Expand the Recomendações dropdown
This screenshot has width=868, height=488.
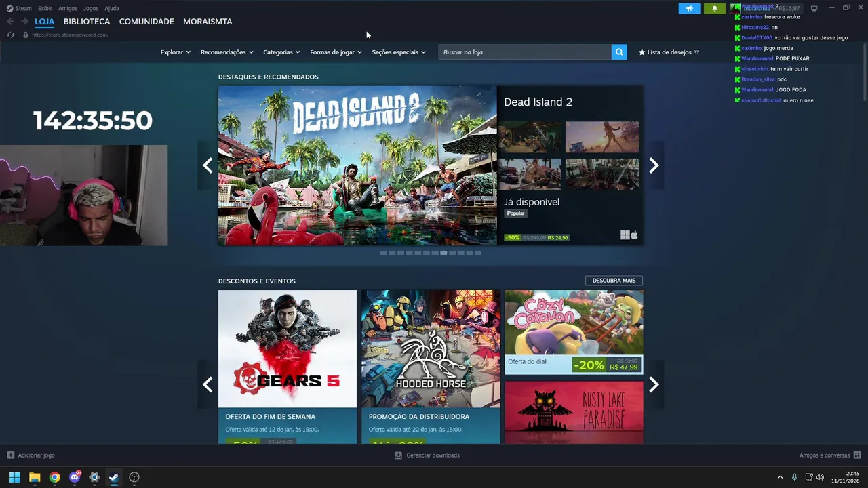(226, 52)
